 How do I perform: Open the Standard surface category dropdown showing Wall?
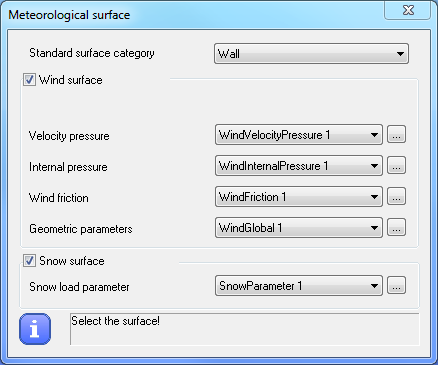pyautogui.click(x=311, y=53)
